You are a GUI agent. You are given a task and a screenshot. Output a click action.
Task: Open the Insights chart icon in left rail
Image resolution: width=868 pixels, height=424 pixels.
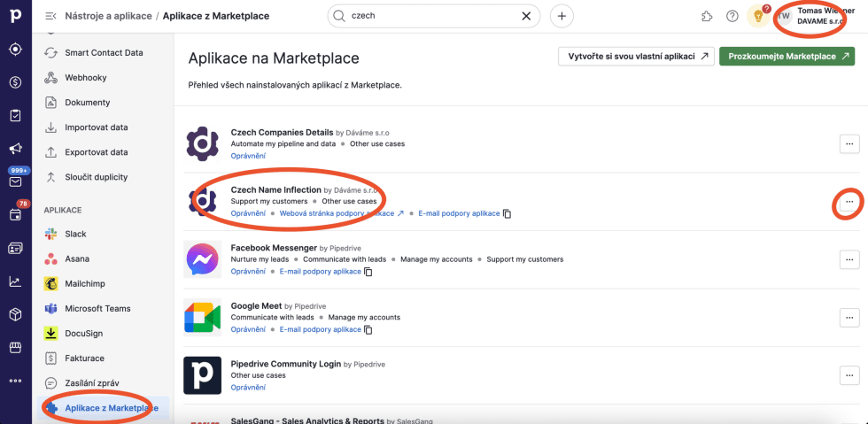click(15, 281)
